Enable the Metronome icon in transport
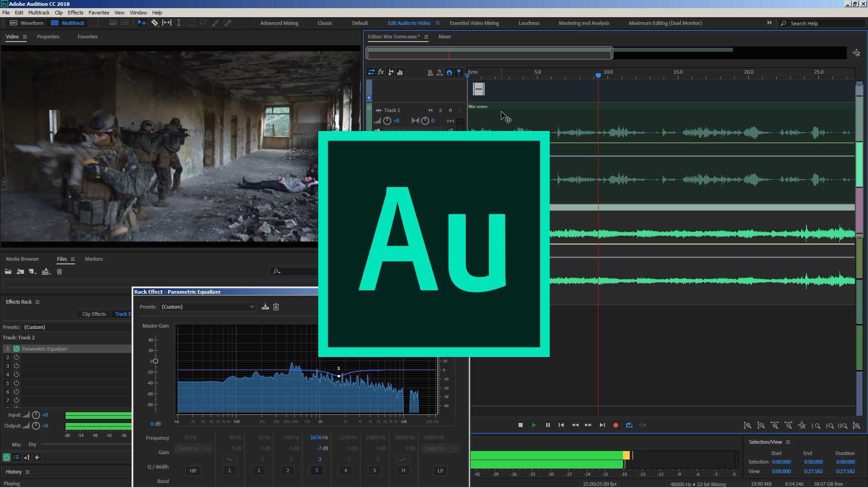Screen dimensions: 868x488 (x=643, y=425)
